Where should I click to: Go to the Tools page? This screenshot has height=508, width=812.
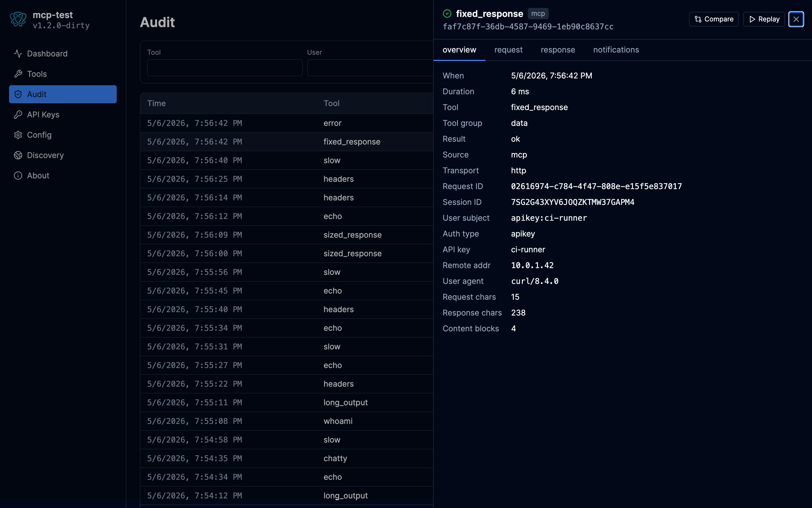click(63, 74)
